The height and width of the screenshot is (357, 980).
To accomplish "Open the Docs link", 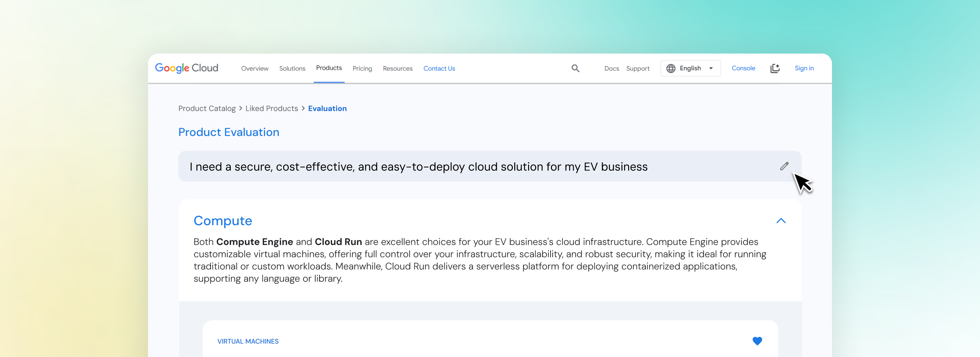I will (611, 68).
